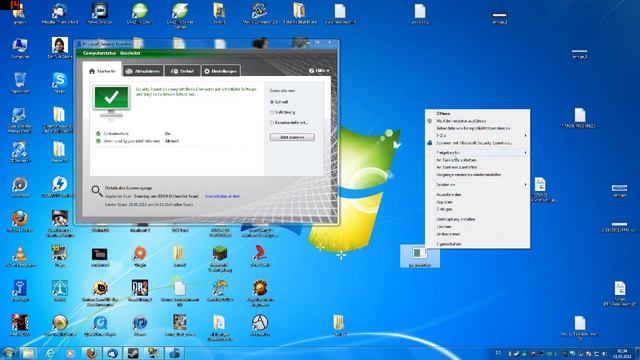This screenshot has height=360, width=640.
Task: Open Windows Media Player from the taskbar
Action: [70, 353]
